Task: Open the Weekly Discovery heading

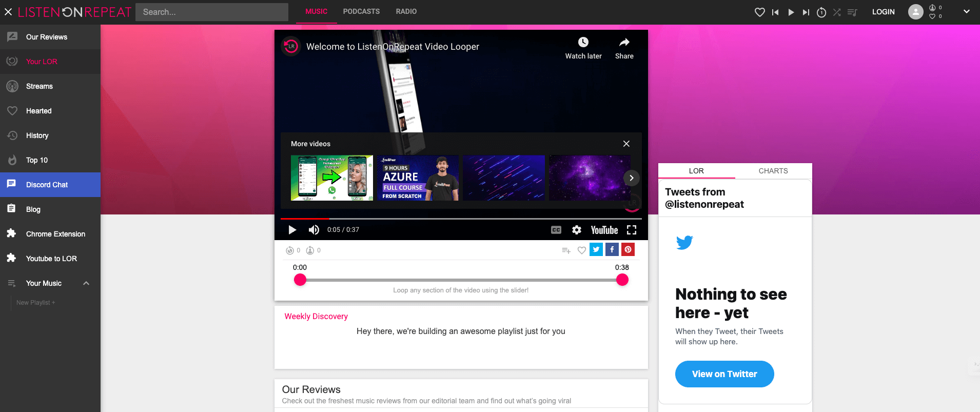Action: (x=316, y=316)
